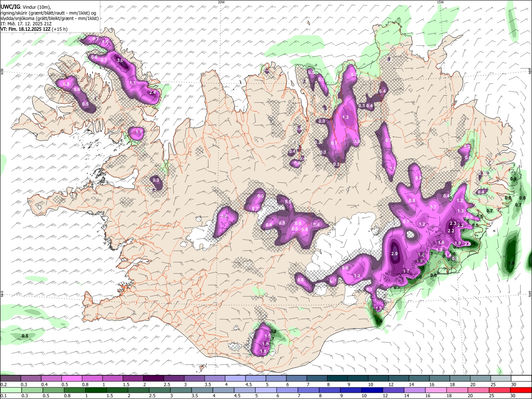Select upper legend white swatch labeled 30
The height and width of the screenshot is (399, 532).
pos(521,378)
